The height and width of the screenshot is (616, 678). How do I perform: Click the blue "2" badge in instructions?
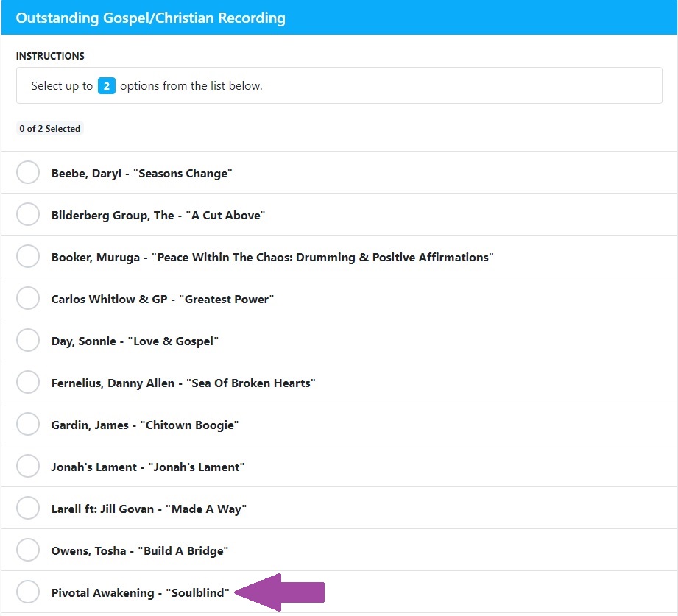coord(106,85)
